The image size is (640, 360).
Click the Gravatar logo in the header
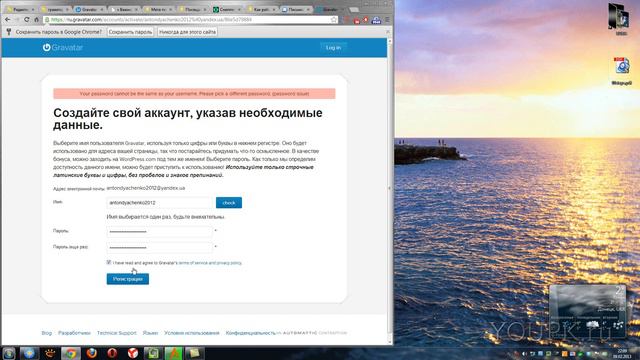(63, 47)
